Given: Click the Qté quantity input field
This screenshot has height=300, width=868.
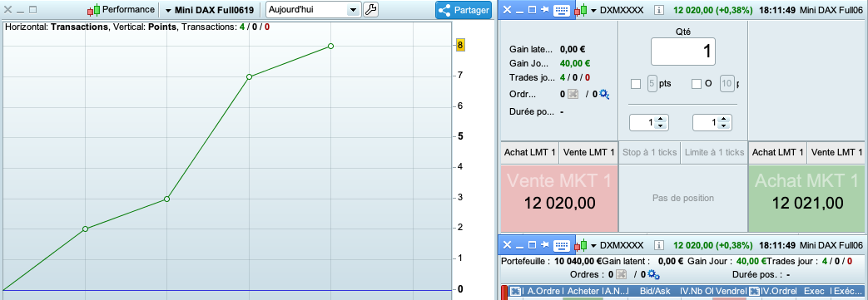Looking at the screenshot, I should point(683,52).
